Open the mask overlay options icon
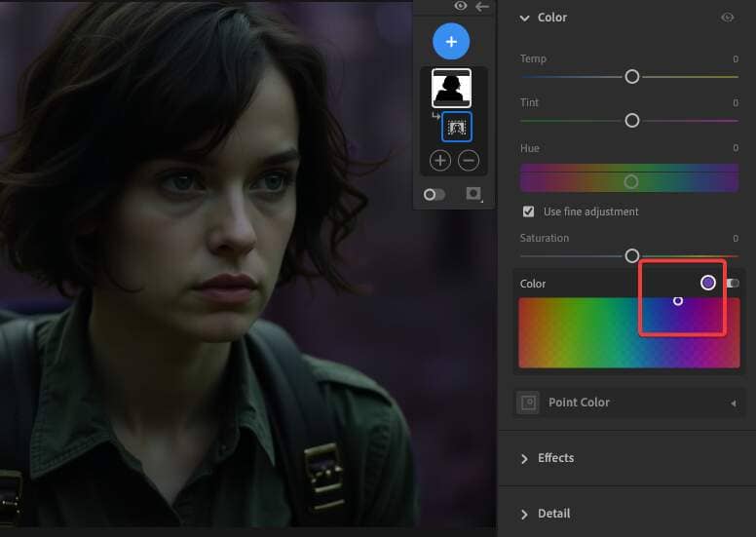 473,194
